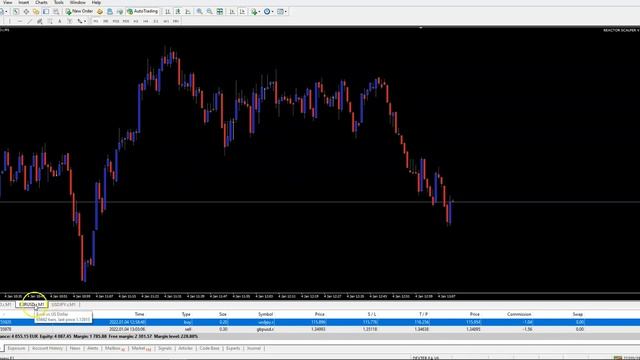Select the arrows drawing tool
Viewport: 640px width, 360px height.
(x=79, y=21)
